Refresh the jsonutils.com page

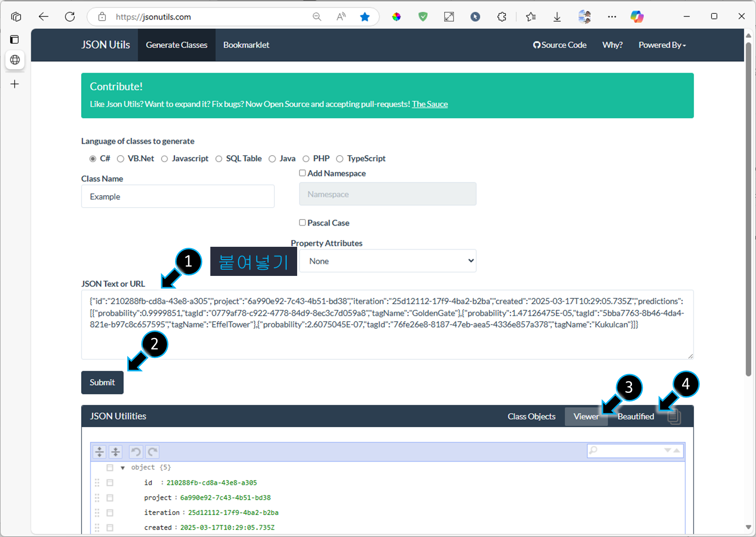click(x=70, y=17)
